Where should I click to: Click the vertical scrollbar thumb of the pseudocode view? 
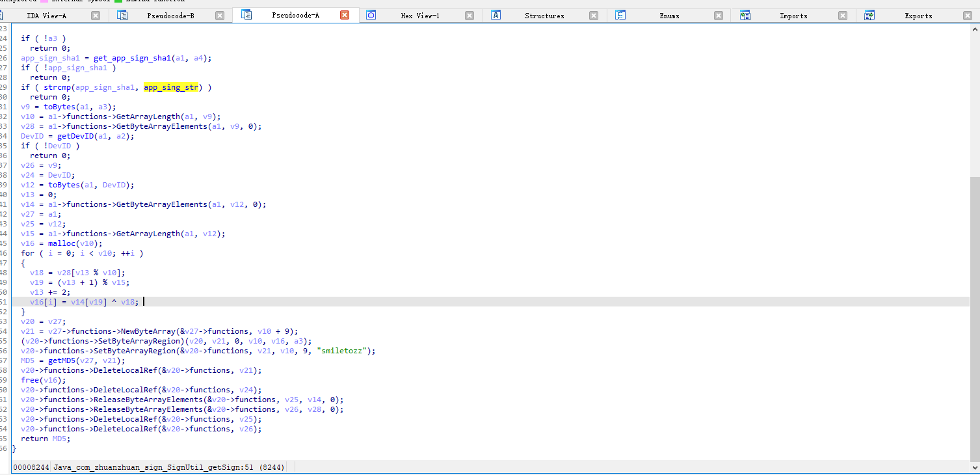click(x=974, y=318)
